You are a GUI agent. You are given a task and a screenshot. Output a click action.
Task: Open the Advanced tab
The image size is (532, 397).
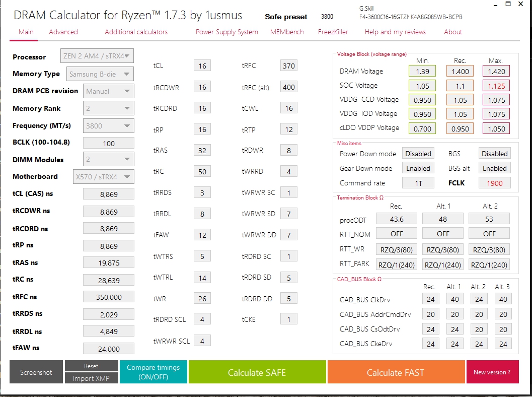click(x=63, y=32)
